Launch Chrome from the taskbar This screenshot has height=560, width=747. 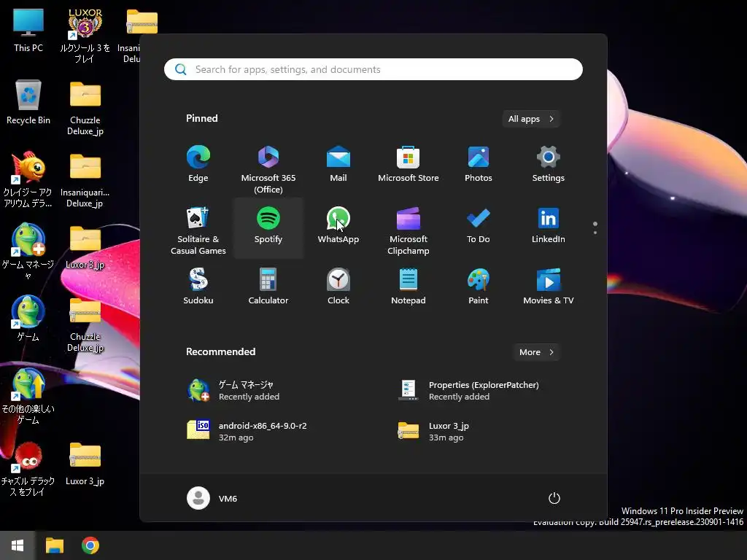pos(90,545)
